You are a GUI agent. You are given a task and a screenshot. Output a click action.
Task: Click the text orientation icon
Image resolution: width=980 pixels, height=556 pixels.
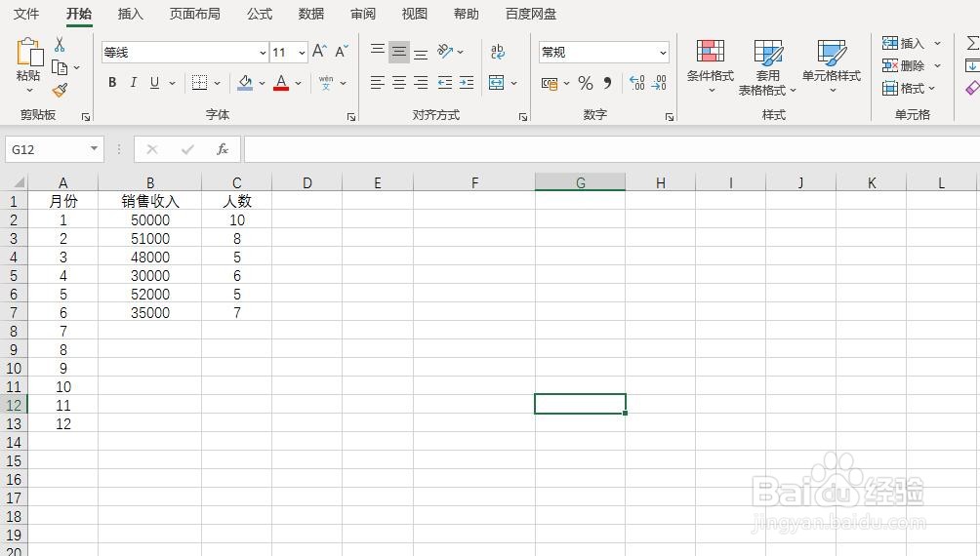(x=445, y=52)
